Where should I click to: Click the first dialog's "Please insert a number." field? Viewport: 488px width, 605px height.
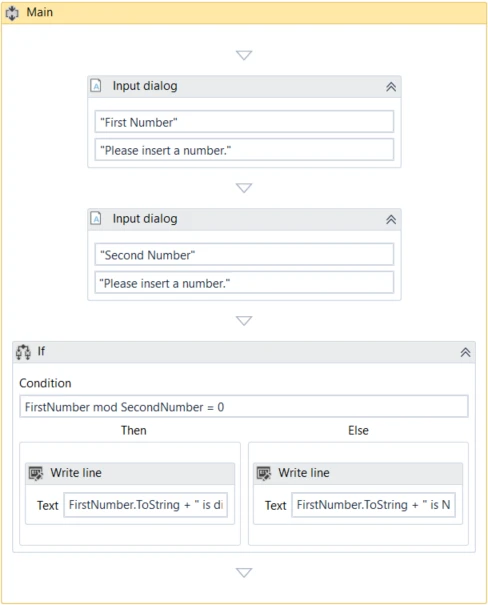244,150
